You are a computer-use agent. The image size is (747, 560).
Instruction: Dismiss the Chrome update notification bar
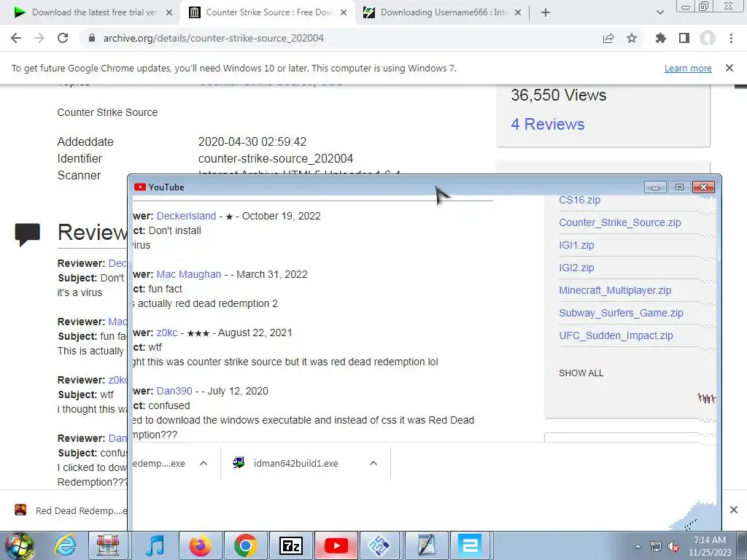pos(729,68)
